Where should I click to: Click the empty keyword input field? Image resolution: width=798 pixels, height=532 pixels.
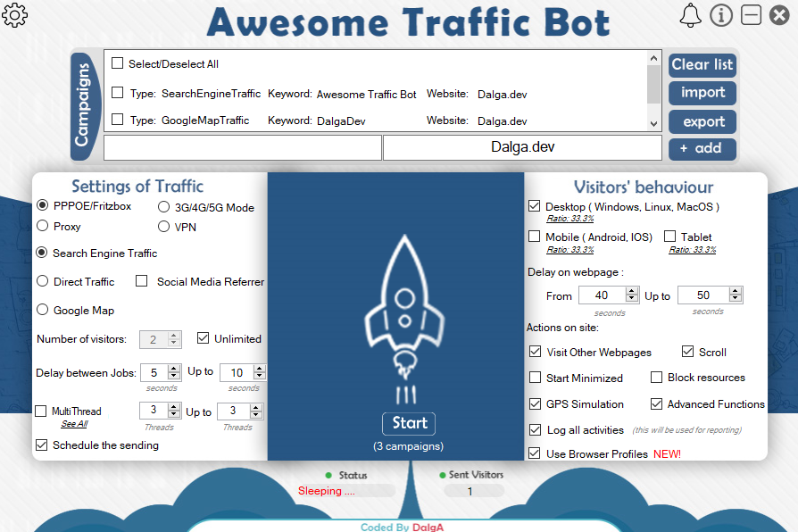tap(242, 147)
